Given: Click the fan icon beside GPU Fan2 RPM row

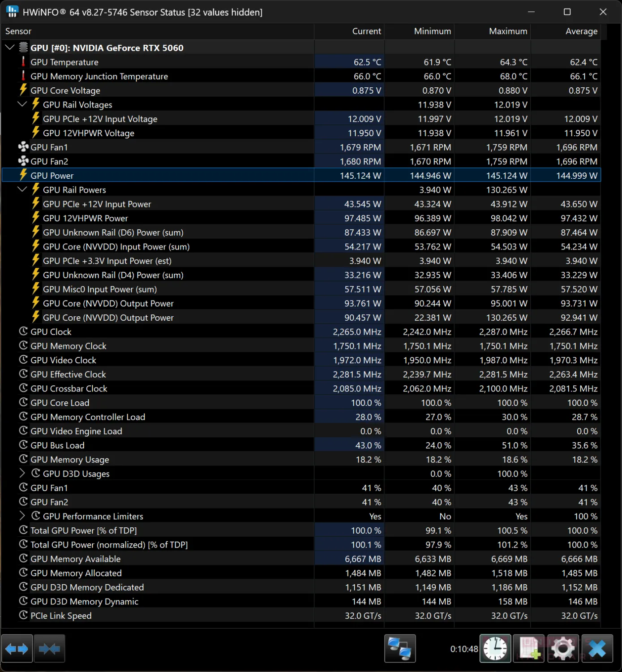Looking at the screenshot, I should click(x=23, y=161).
